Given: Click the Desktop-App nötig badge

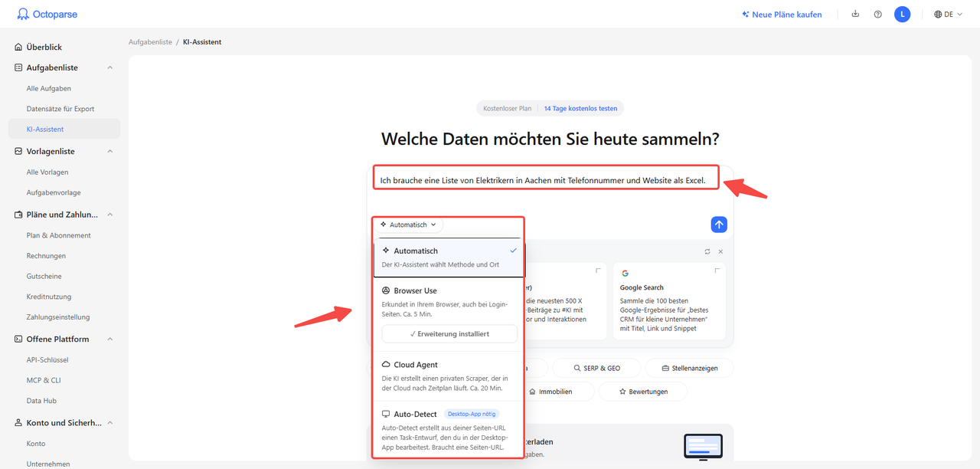Looking at the screenshot, I should [x=472, y=414].
